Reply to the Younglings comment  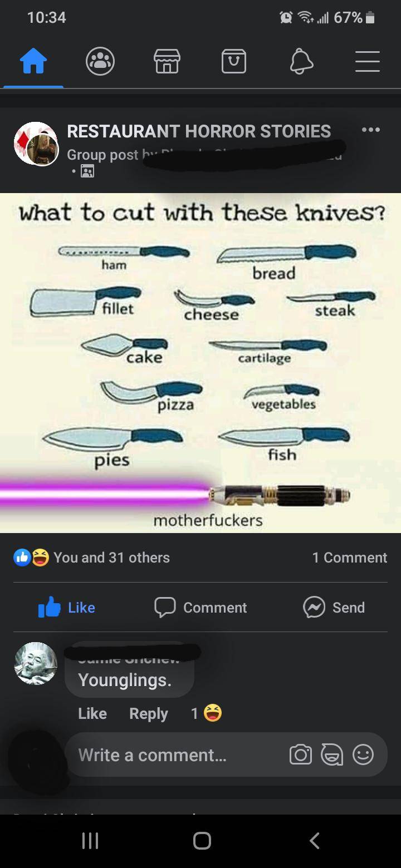(149, 713)
